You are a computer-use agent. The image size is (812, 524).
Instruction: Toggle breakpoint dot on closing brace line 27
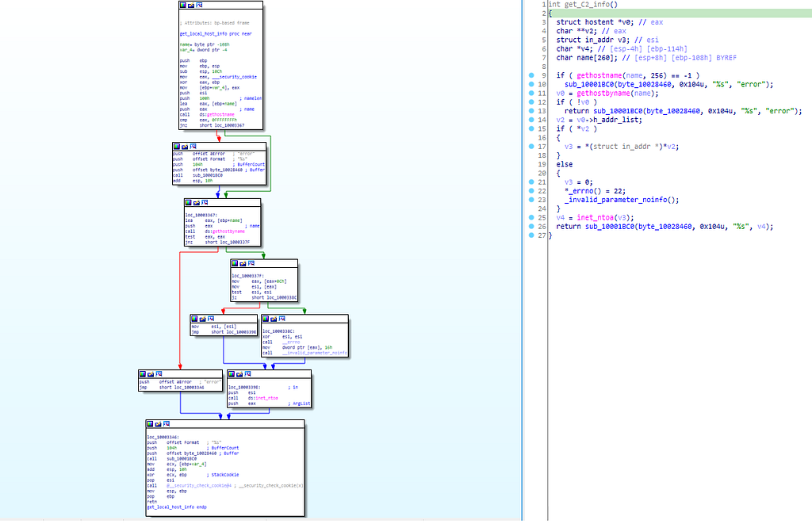(x=531, y=235)
